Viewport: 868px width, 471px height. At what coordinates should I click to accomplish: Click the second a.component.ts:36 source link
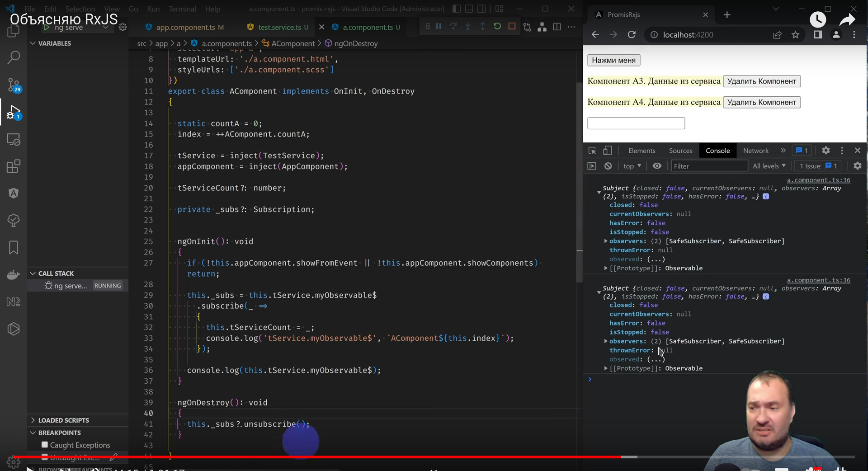tap(818, 280)
